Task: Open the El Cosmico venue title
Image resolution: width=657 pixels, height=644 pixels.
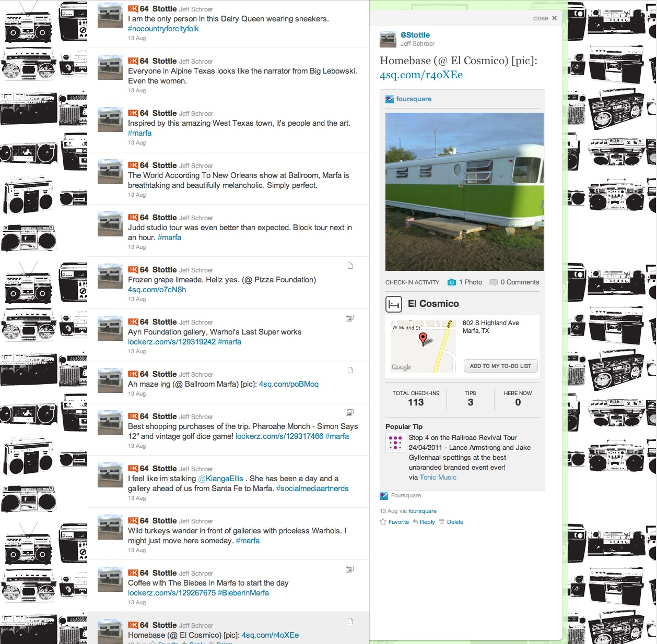Action: pos(433,304)
